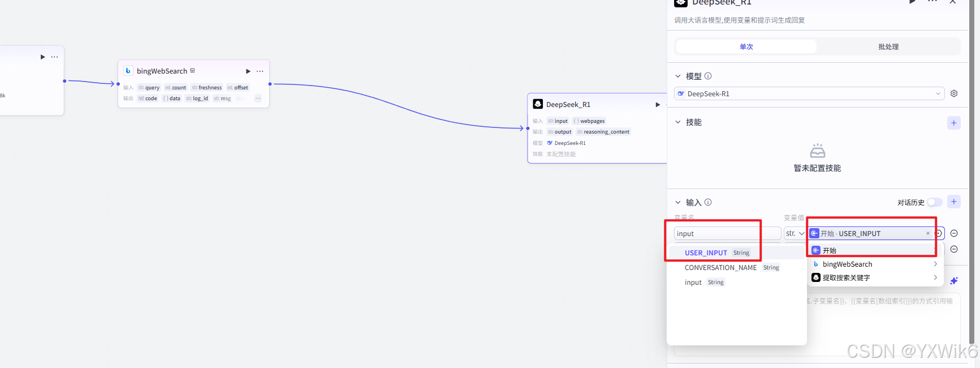
Task: Expand bingWebSearch in the variable source list
Action: coord(874,264)
